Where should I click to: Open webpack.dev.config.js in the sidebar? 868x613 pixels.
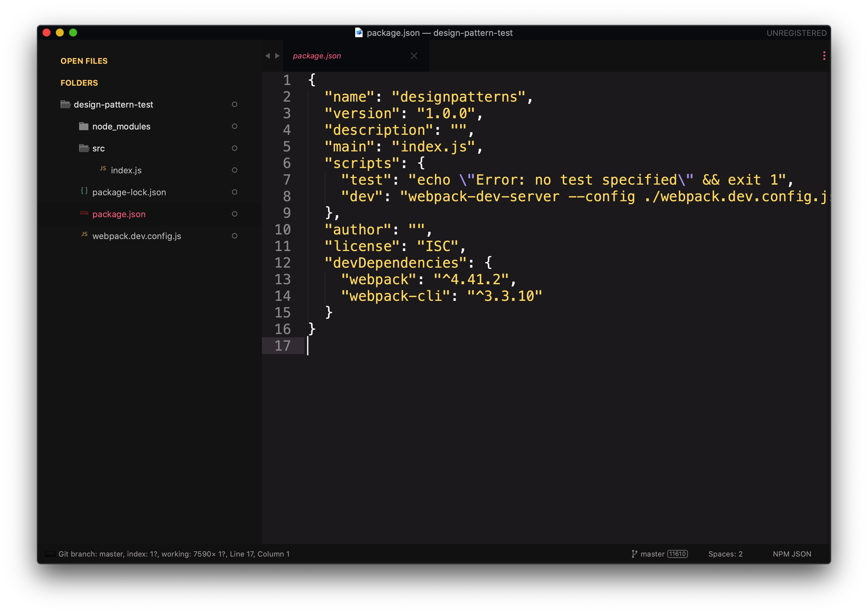tap(137, 236)
